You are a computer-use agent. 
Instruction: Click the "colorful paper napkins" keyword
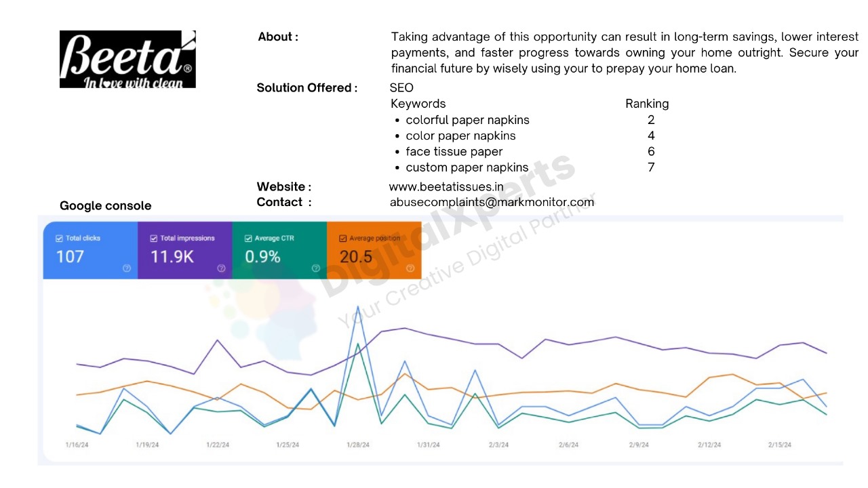click(x=467, y=120)
